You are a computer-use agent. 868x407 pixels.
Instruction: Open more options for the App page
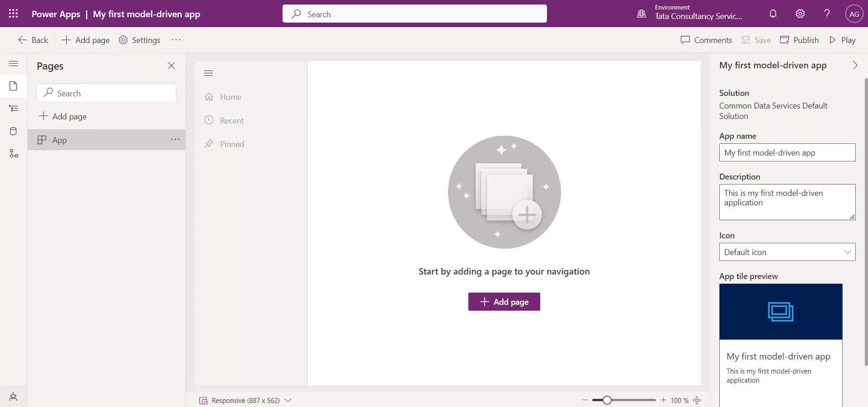[175, 139]
